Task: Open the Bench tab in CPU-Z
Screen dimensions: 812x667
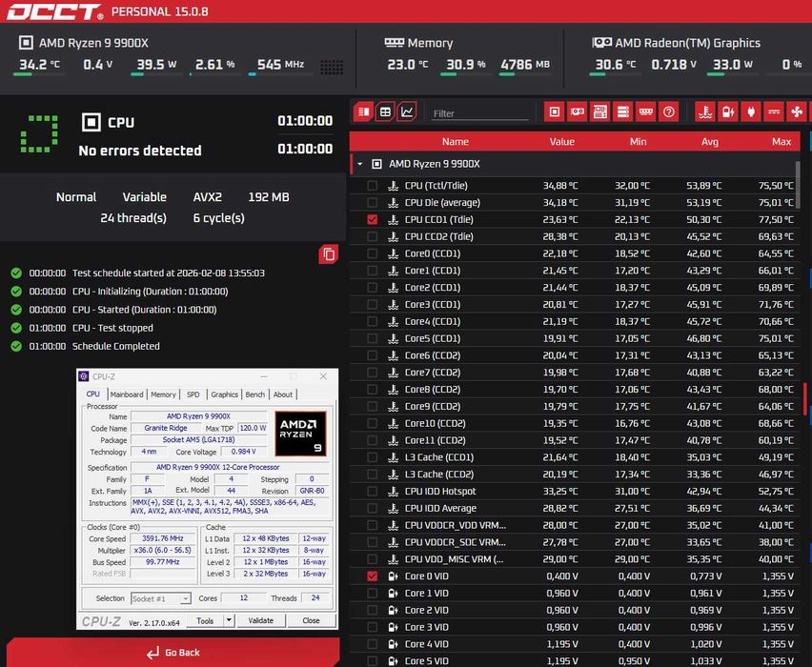Action: click(x=254, y=394)
